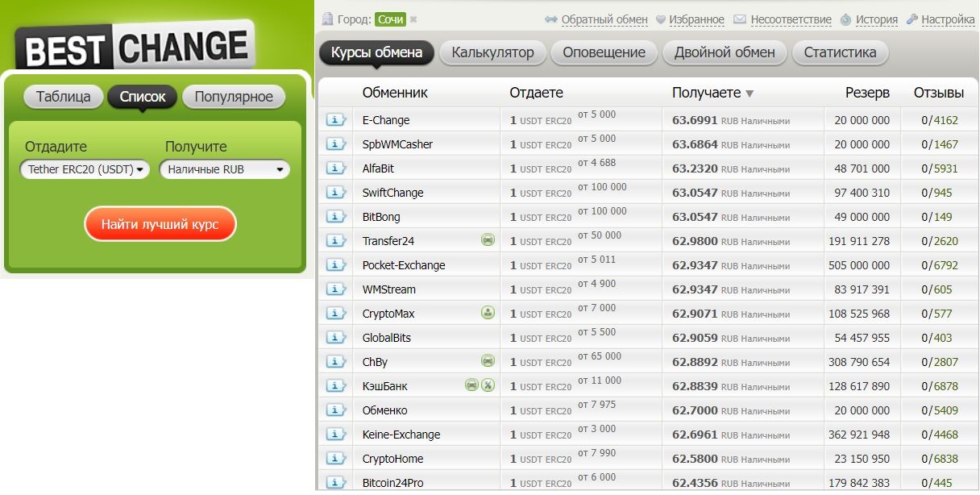Open reviews 0/6878 for КэшБанк
Image resolution: width=980 pixels, height=495 pixels.
coord(940,386)
